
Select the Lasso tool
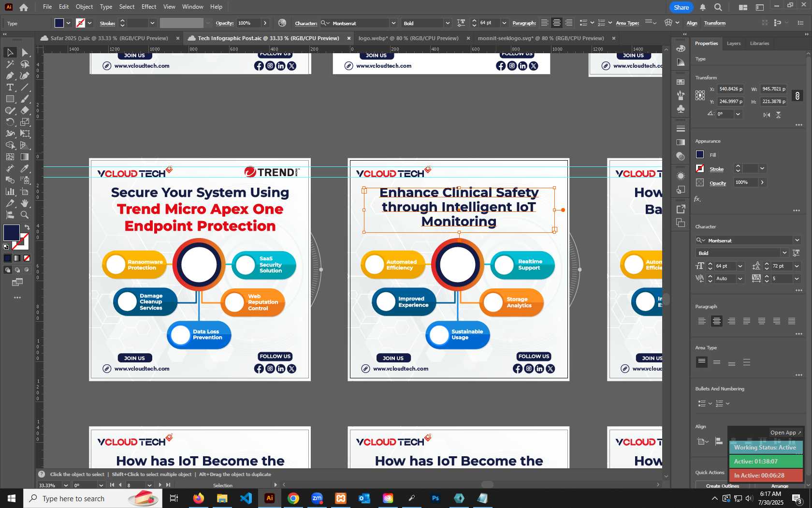25,64
